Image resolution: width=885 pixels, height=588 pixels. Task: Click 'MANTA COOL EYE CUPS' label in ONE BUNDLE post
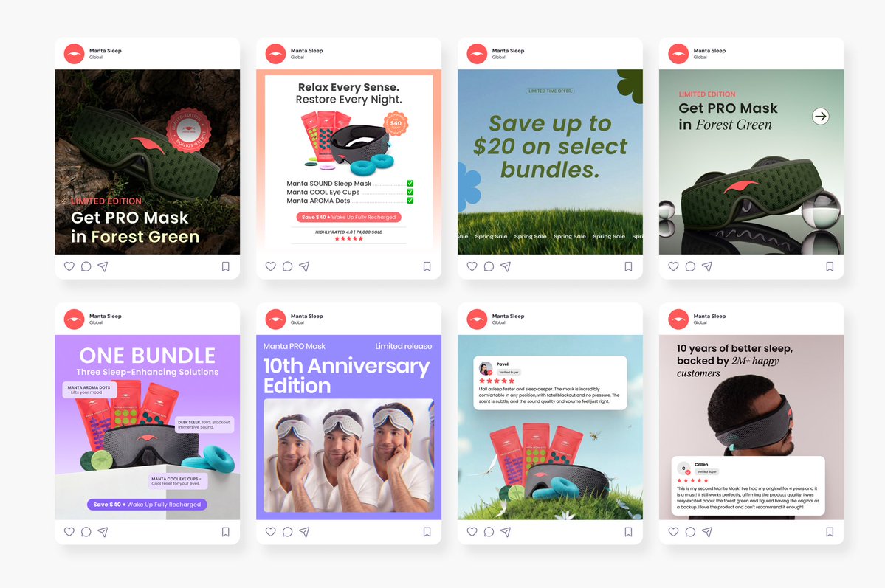178,481
